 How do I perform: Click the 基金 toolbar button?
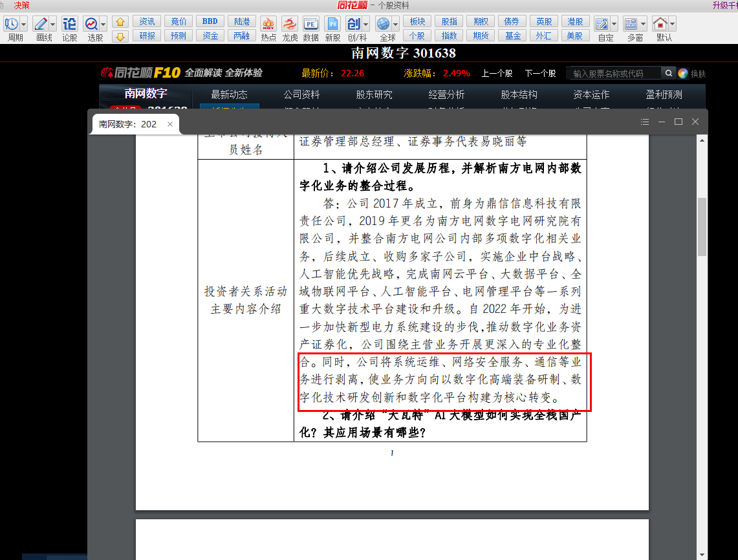point(512,36)
